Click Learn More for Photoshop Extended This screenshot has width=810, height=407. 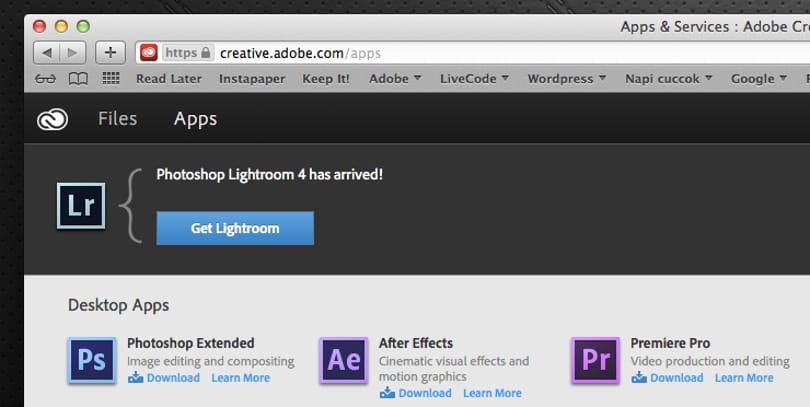(x=241, y=378)
